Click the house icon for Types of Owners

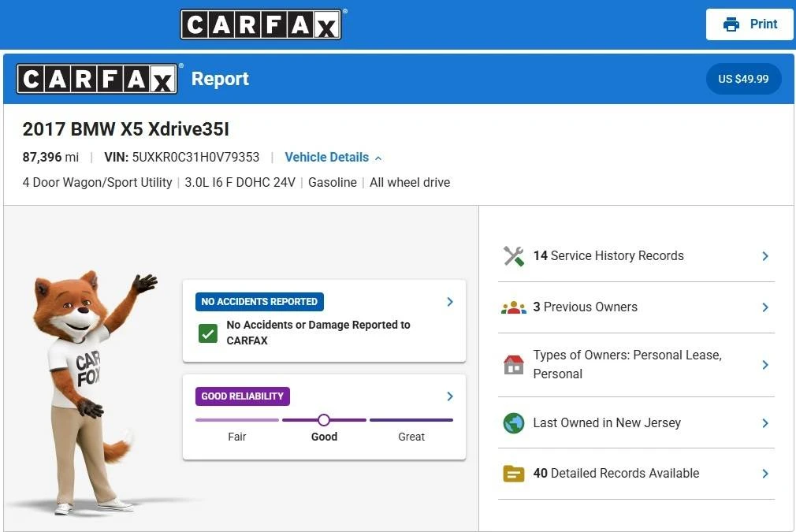point(513,364)
